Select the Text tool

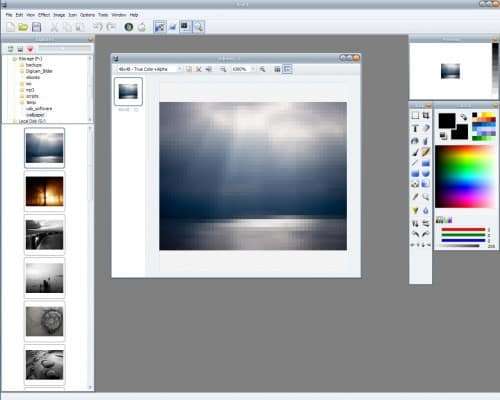tap(415, 128)
